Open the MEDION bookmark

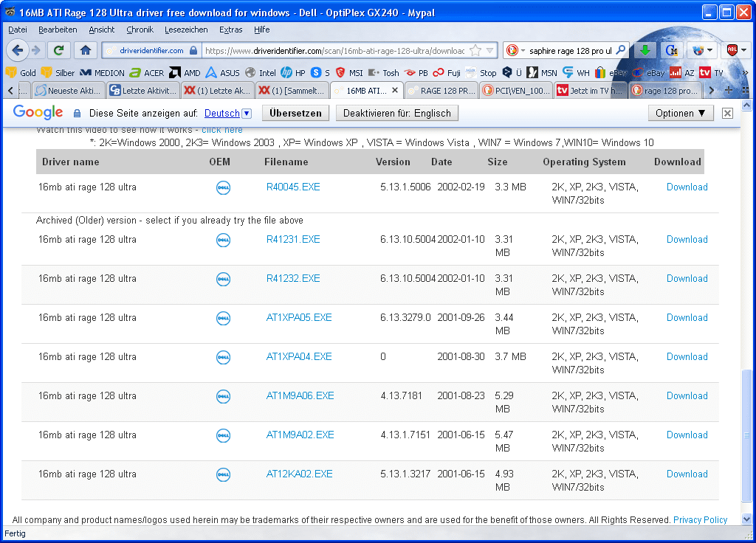click(102, 73)
